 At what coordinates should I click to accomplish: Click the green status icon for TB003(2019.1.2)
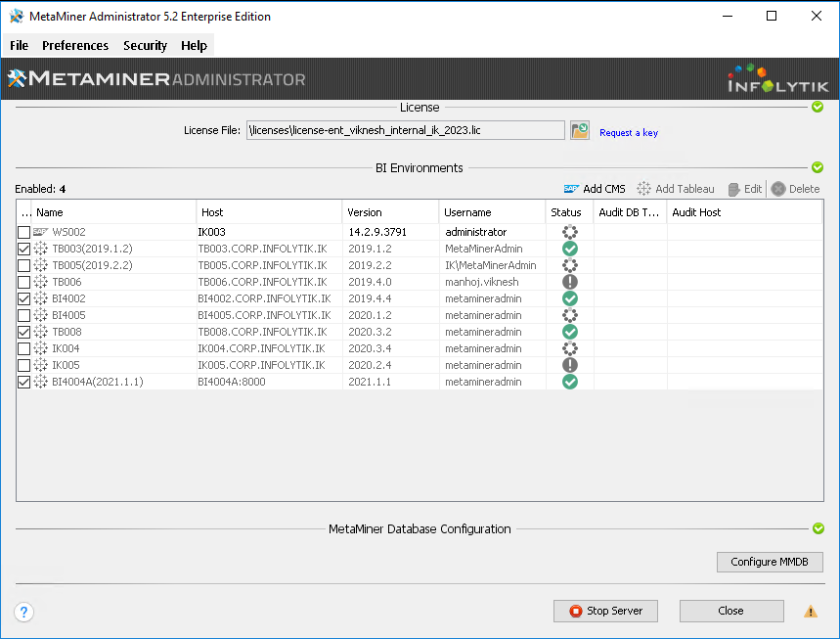[570, 249]
